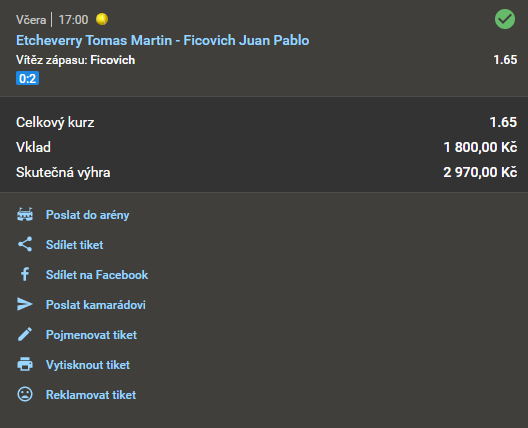Open Etcheverry - Ficovich match link
Screen dimensions: 528x428
tap(163, 40)
